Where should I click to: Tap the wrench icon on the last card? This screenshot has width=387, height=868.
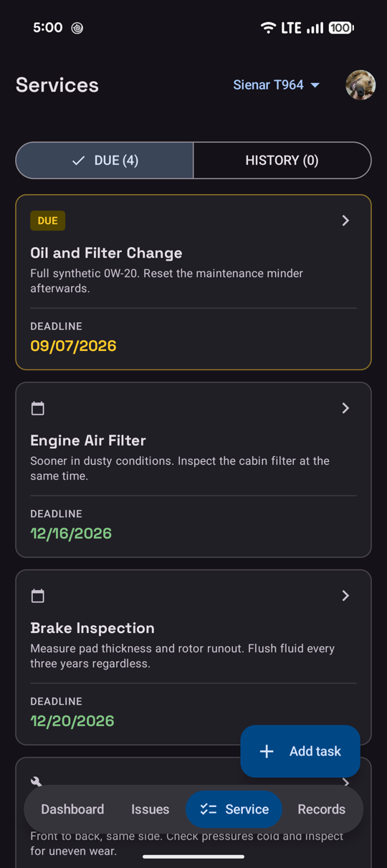tap(37, 781)
